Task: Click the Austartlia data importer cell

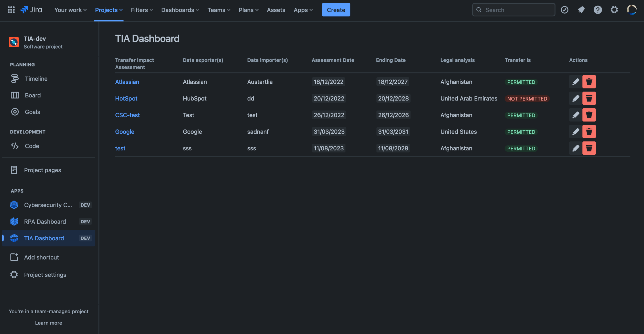Action: [x=260, y=82]
